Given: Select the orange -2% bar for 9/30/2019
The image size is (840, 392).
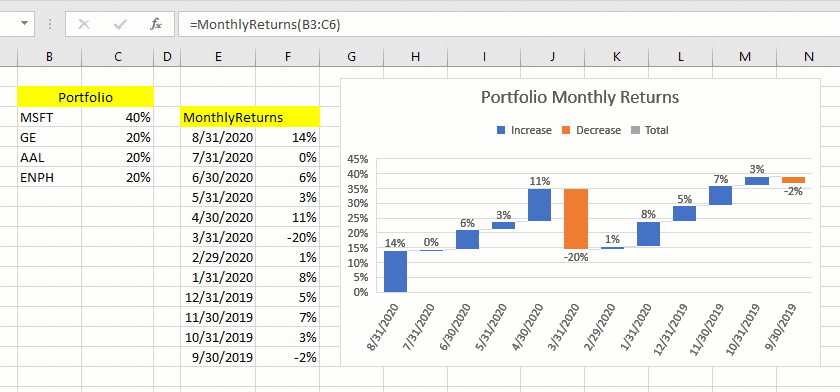Looking at the screenshot, I should pos(793,180).
